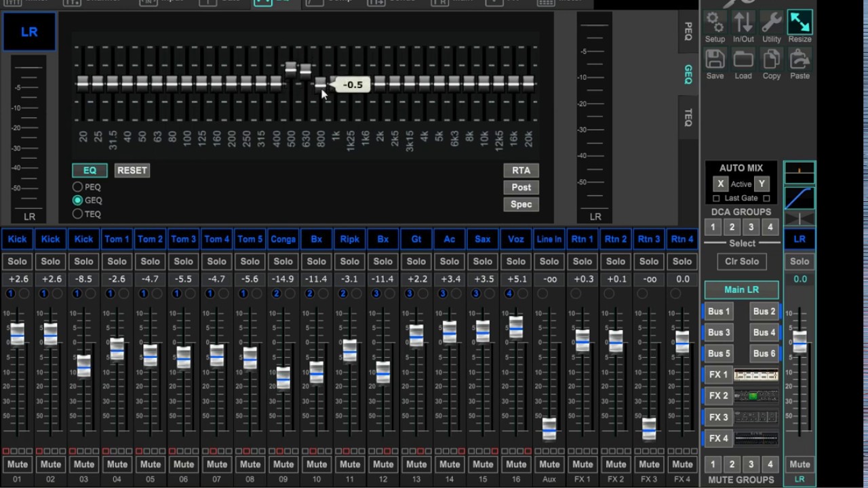The width and height of the screenshot is (868, 488).
Task: Select the FX 2 sends button
Action: pos(718,396)
